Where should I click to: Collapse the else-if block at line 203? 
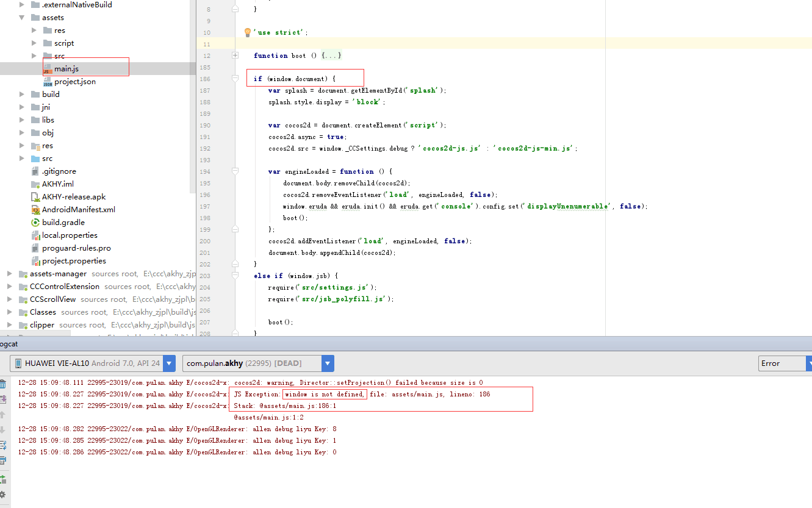tap(235, 276)
